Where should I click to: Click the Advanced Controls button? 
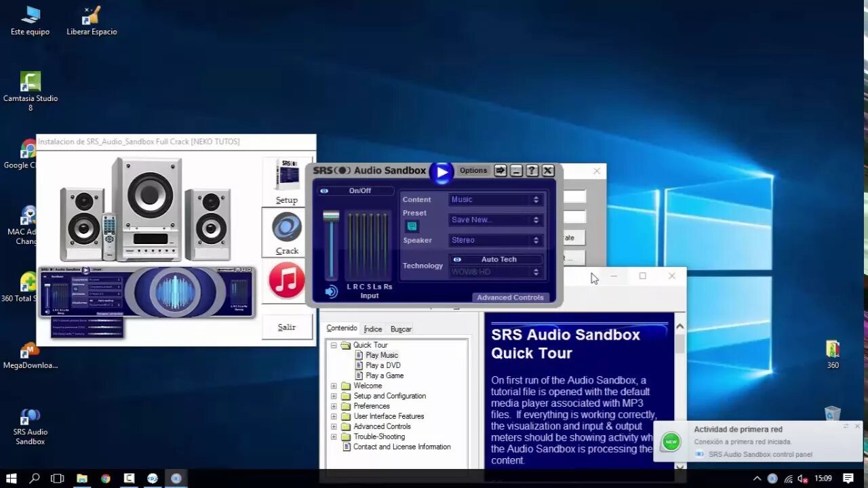point(510,298)
